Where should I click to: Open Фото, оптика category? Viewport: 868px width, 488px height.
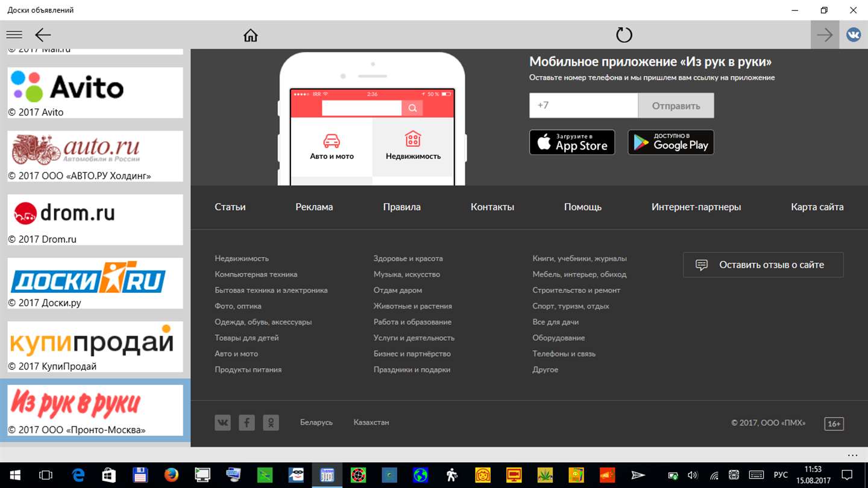point(238,306)
